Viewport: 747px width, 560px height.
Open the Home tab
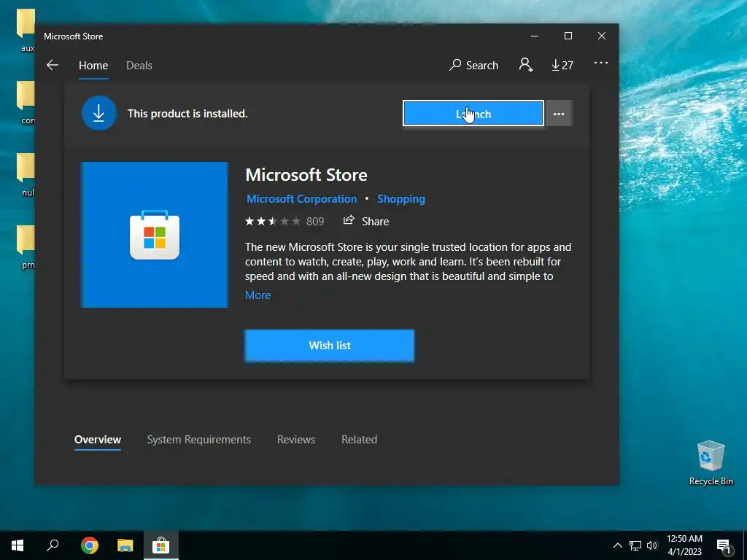click(93, 65)
